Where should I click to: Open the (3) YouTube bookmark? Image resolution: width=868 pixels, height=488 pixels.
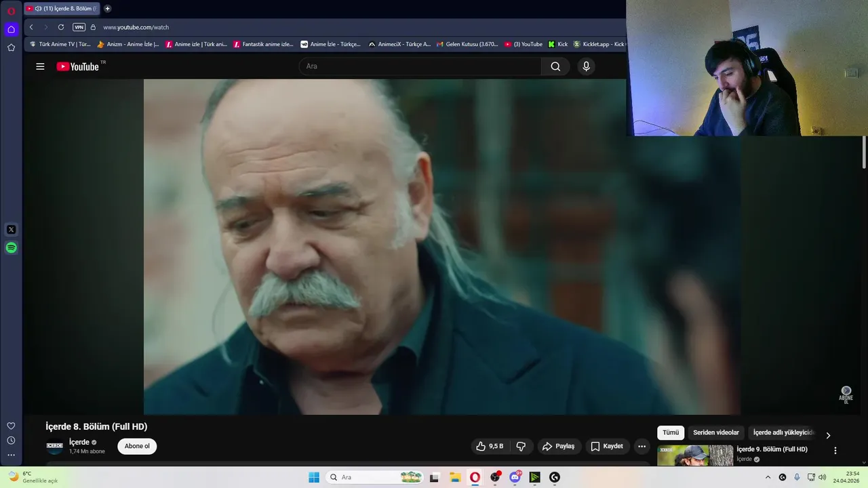[524, 44]
